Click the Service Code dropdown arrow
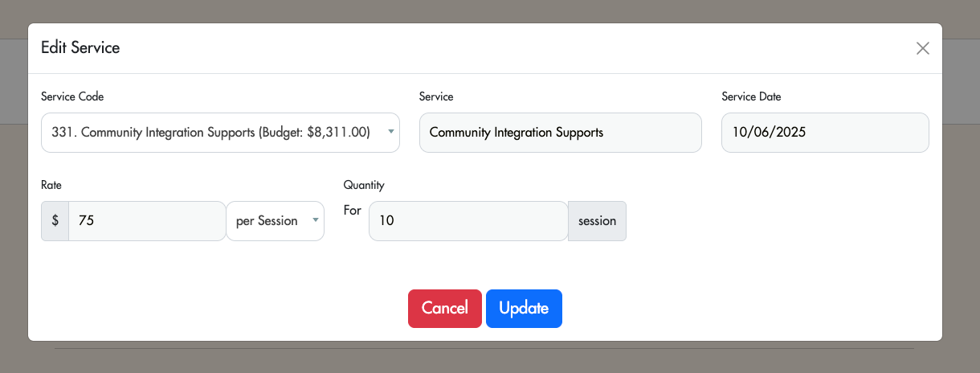This screenshot has height=373, width=980. (390, 132)
